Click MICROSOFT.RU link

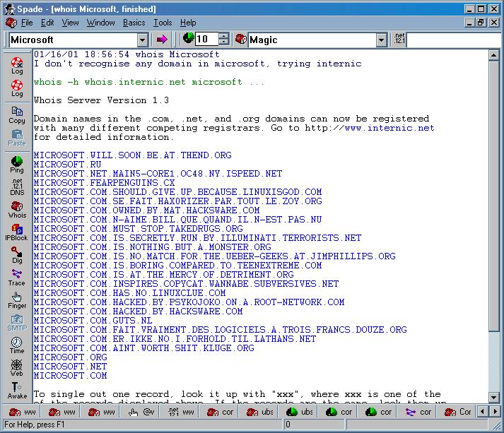click(x=67, y=165)
